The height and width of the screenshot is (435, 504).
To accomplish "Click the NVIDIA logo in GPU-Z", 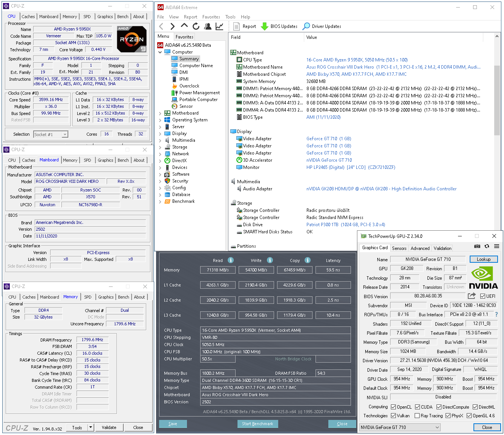I will click(484, 278).
